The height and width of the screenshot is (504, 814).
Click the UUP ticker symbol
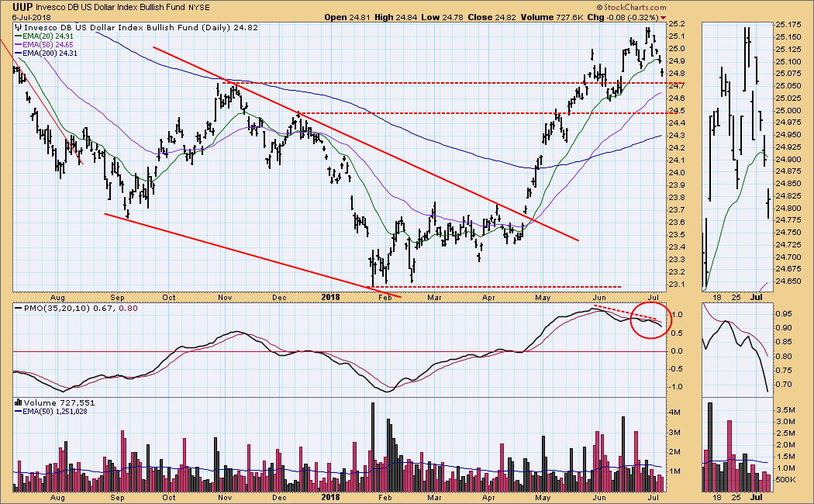[x=22, y=7]
